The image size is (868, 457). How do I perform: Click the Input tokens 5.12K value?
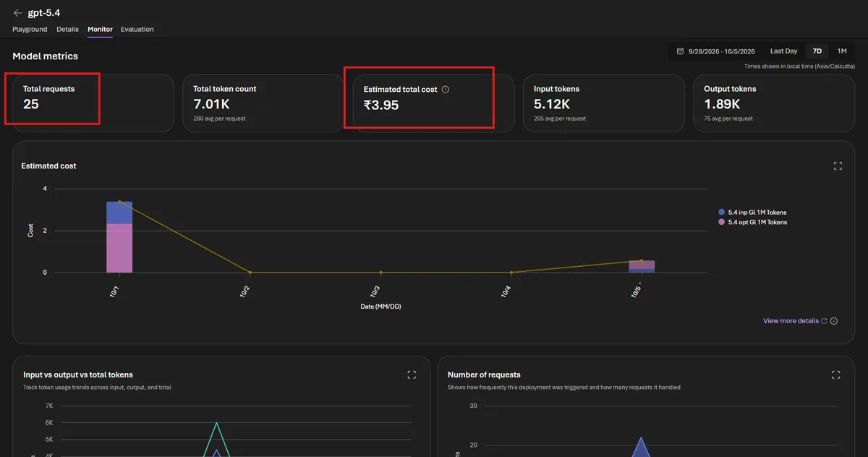[551, 104]
